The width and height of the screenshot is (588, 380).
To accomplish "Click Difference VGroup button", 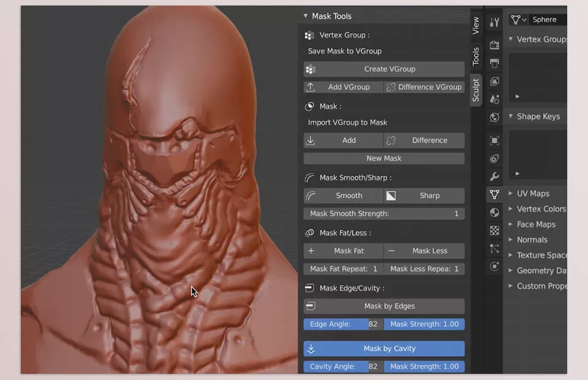I will [424, 87].
